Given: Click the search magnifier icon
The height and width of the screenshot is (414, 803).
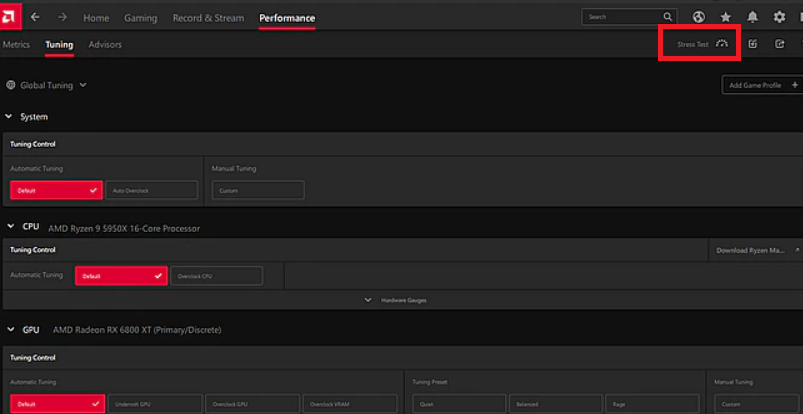Looking at the screenshot, I should point(668,17).
